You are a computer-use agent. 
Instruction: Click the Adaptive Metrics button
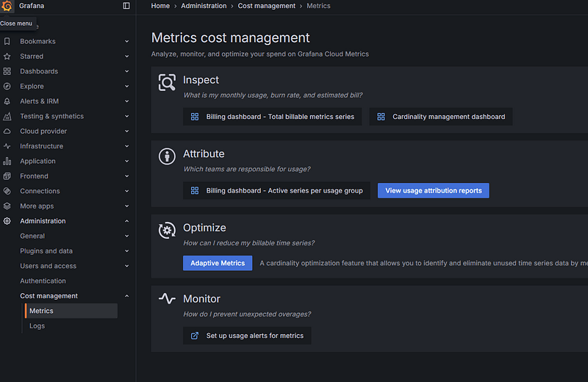(x=218, y=263)
